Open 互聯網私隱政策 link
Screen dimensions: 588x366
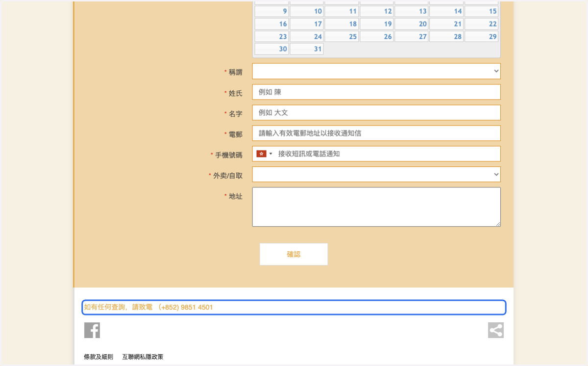[143, 357]
